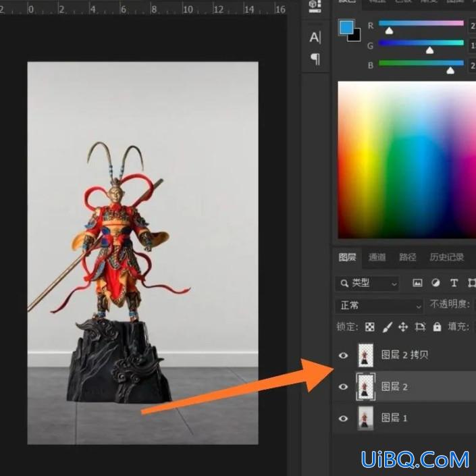This screenshot has width=476, height=476.
Task: Click the 填充 fill label
Action: (458, 327)
